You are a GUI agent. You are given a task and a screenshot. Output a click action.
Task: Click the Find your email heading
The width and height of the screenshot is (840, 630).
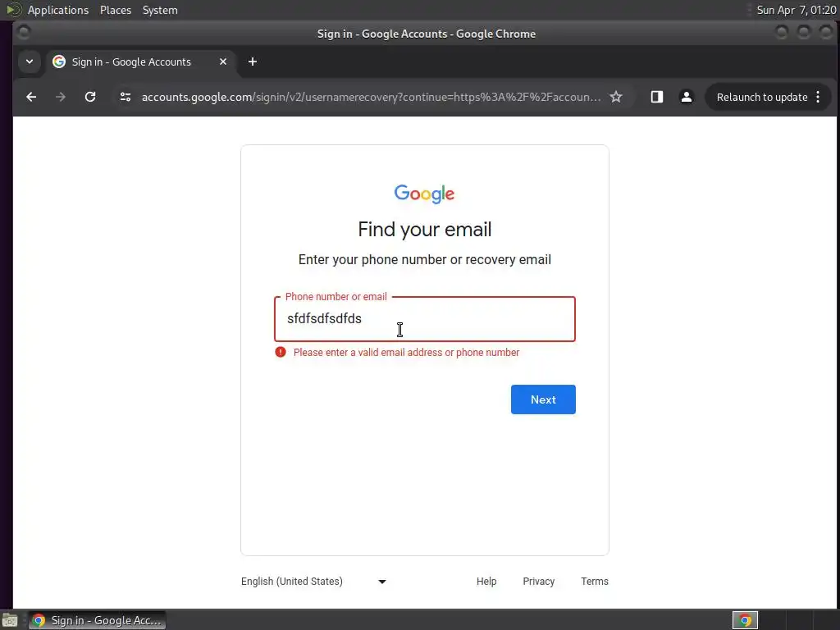coord(424,230)
